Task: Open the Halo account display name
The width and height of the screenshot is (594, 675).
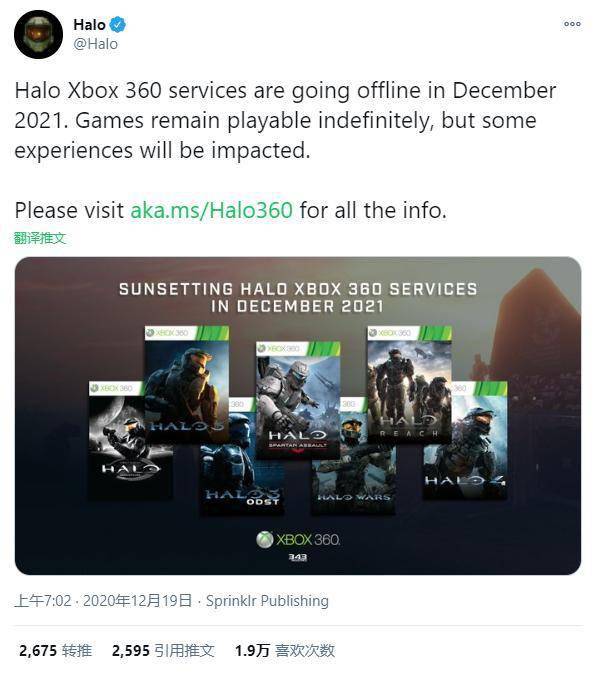Action: click(89, 25)
